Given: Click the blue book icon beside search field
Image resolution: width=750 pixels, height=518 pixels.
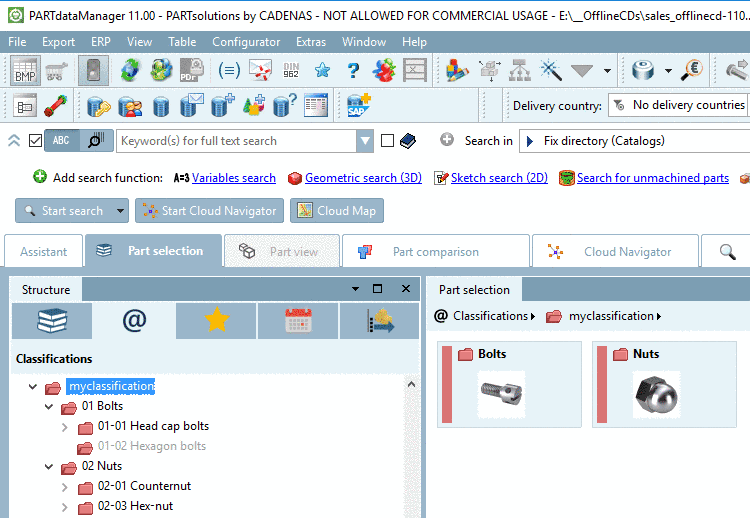Looking at the screenshot, I should 408,141.
